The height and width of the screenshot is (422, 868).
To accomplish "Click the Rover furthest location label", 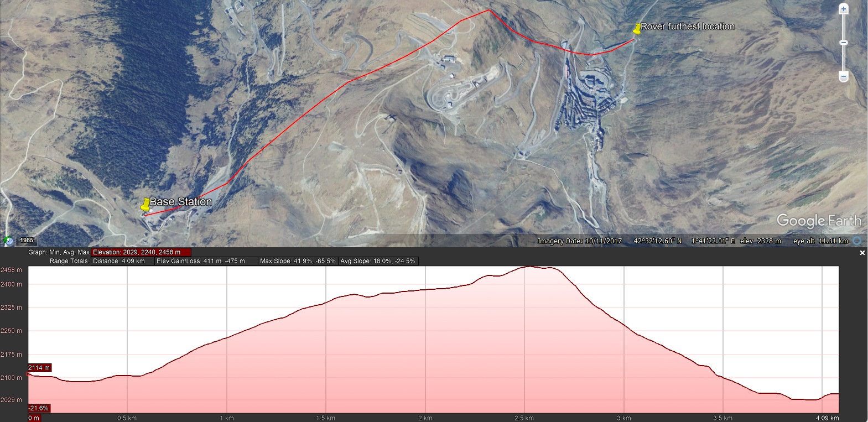I will 688,27.
